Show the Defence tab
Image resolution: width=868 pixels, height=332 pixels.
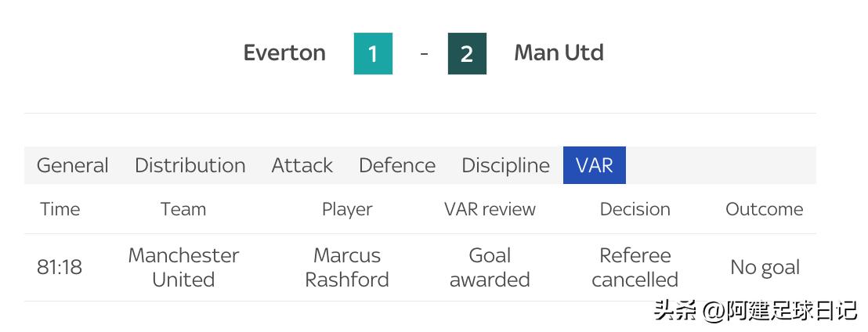(x=396, y=165)
